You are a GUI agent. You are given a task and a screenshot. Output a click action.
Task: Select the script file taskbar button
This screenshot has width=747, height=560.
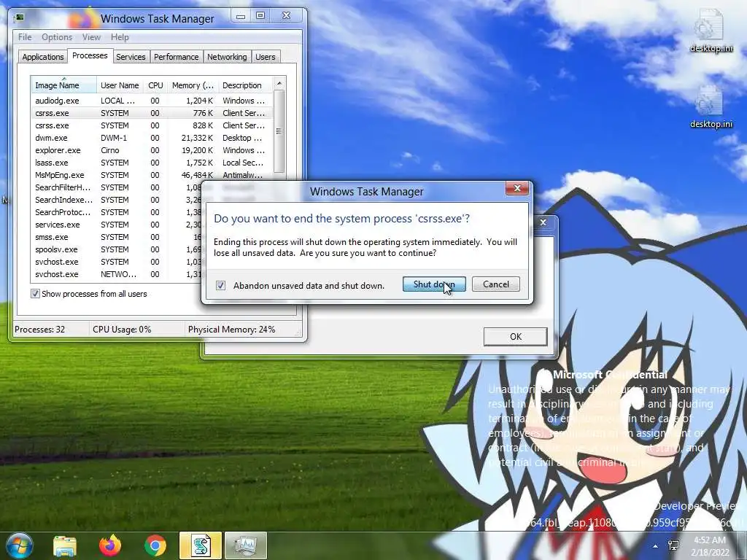(x=201, y=545)
